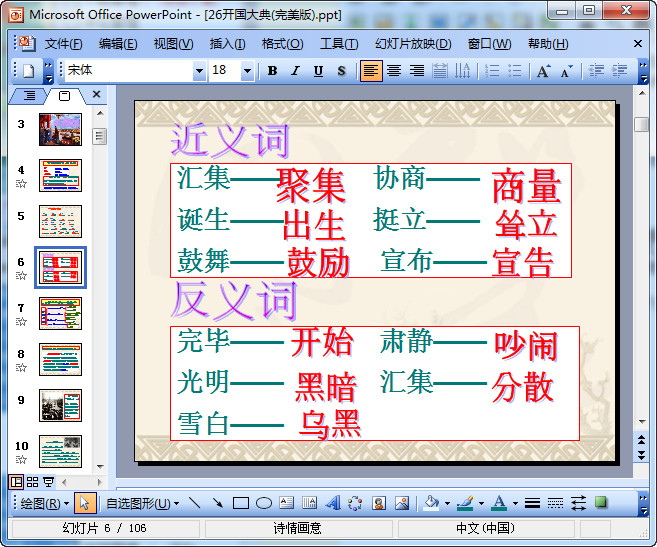657x547 pixels.
Task: Select the Arrow drawing tool
Action: (217, 503)
